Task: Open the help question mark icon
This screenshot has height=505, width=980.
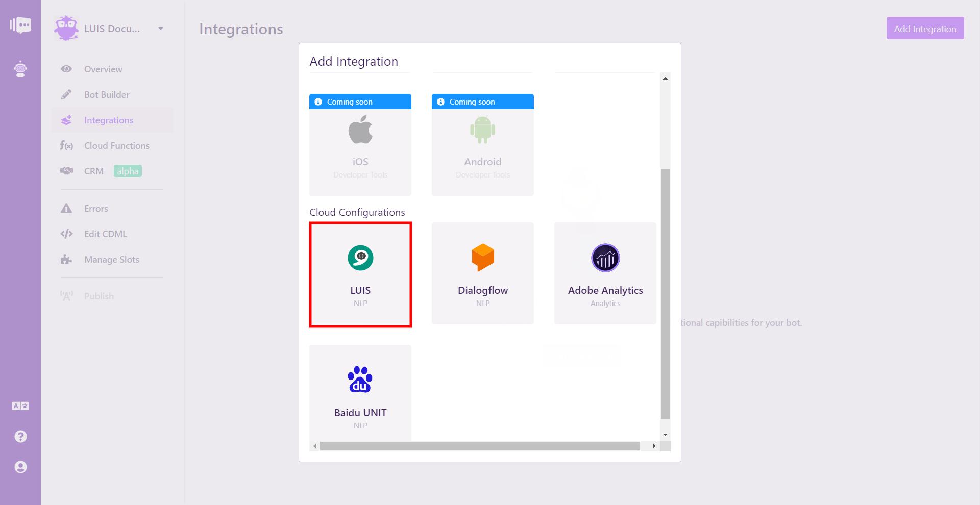Action: tap(20, 437)
